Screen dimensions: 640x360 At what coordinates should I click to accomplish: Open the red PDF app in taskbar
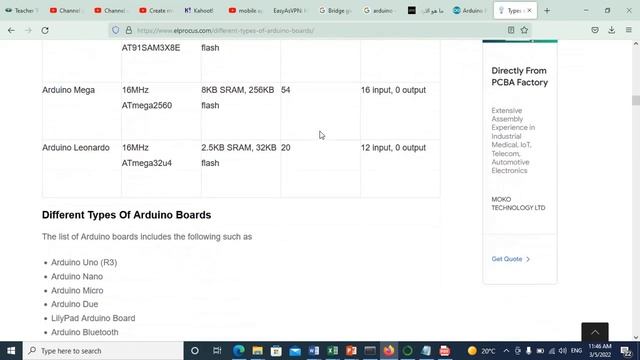445,351
